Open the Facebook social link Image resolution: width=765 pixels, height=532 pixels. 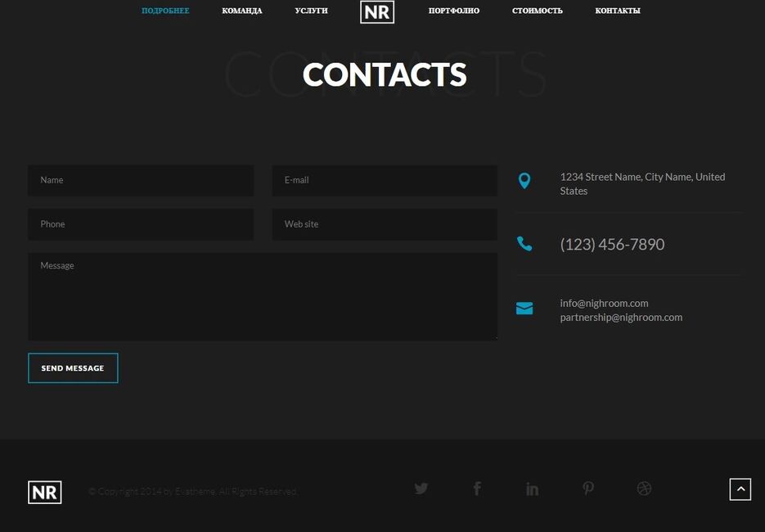click(477, 489)
